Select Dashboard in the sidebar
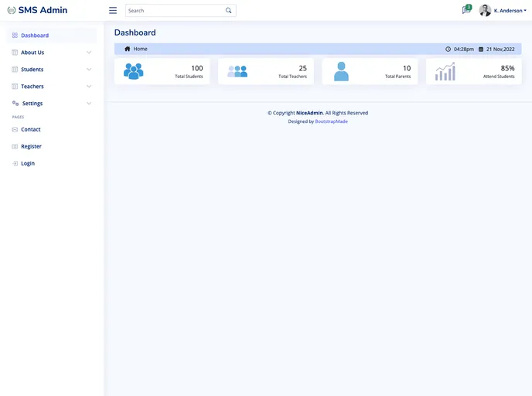This screenshot has width=532, height=396. point(34,36)
